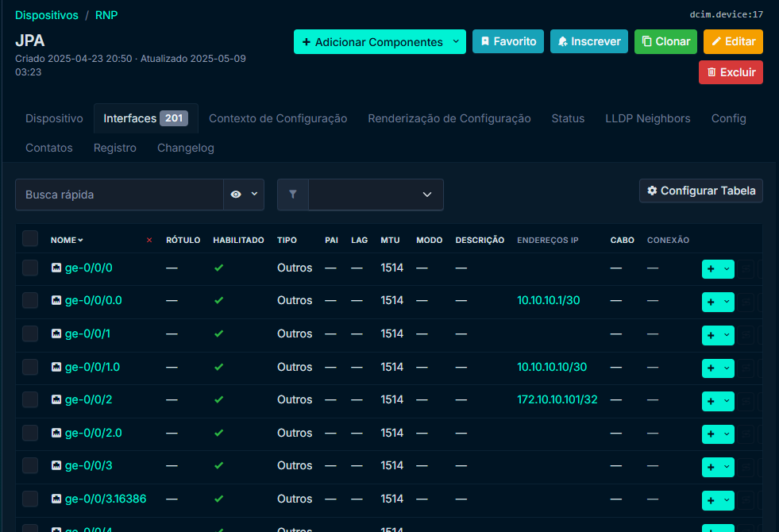The height and width of the screenshot is (532, 779).
Task: Click the interface icon beside ge-0/0/0
Action: (x=56, y=268)
